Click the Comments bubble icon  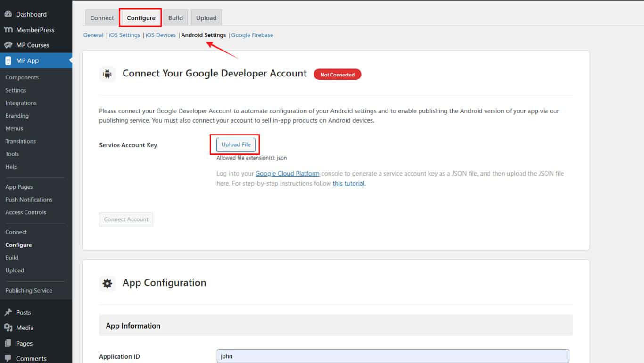[x=8, y=358]
